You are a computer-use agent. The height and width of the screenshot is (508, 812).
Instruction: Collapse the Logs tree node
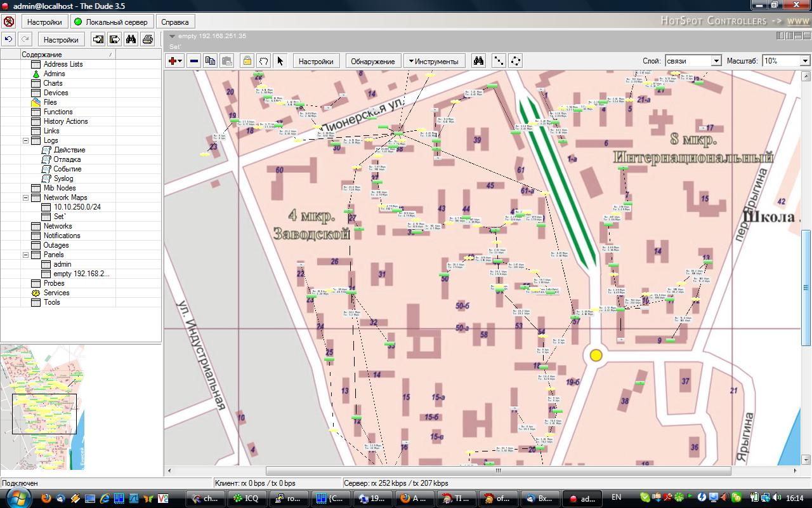[26, 140]
